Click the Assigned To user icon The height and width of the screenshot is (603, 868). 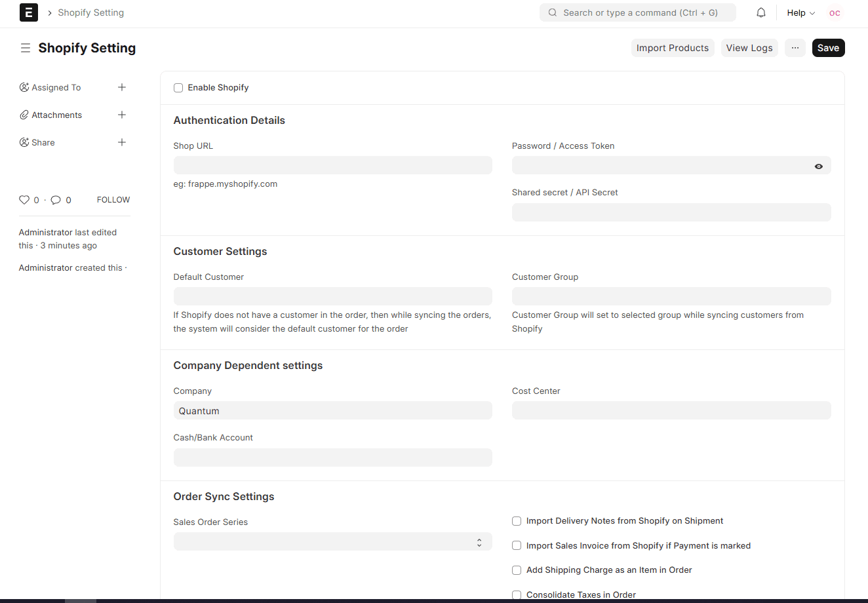click(x=24, y=87)
